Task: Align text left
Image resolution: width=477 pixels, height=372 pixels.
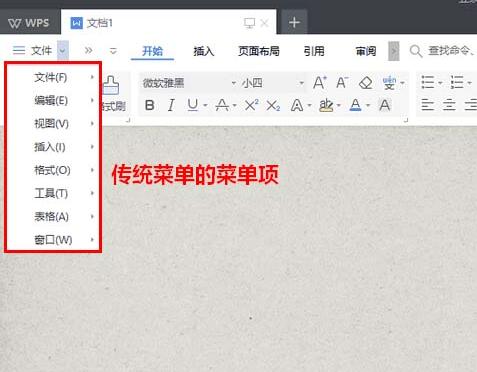Action: 427,105
